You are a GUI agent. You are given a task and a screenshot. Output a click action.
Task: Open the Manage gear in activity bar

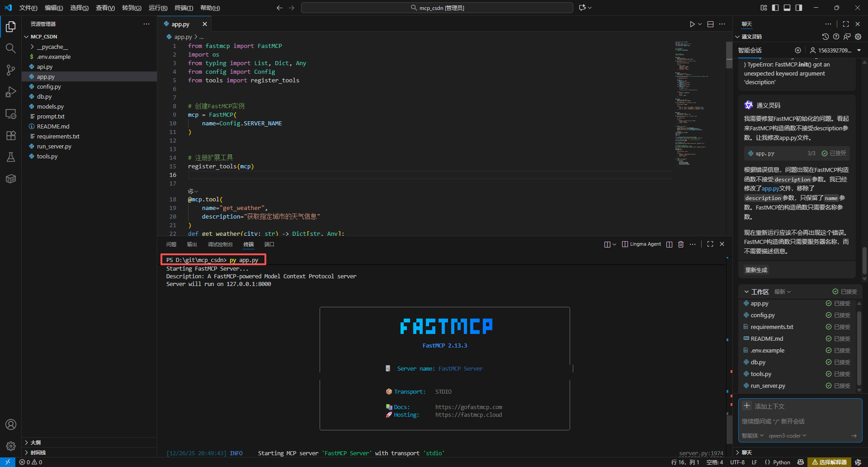coord(11,446)
